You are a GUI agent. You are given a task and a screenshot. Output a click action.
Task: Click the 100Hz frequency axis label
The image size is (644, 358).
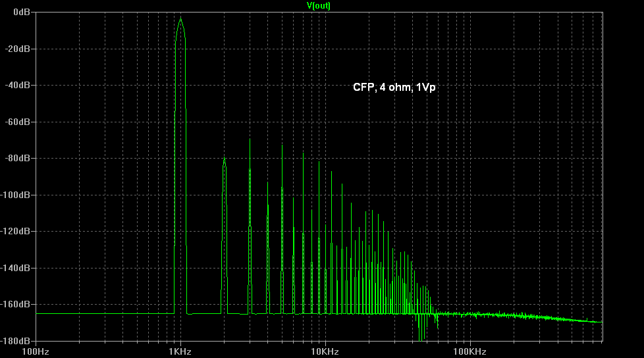[36, 352]
